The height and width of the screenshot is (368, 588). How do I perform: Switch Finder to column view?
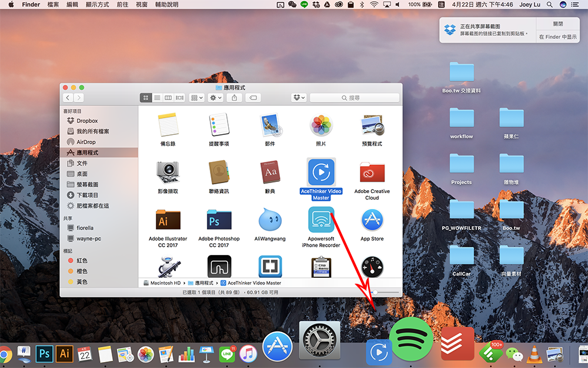[x=168, y=98]
